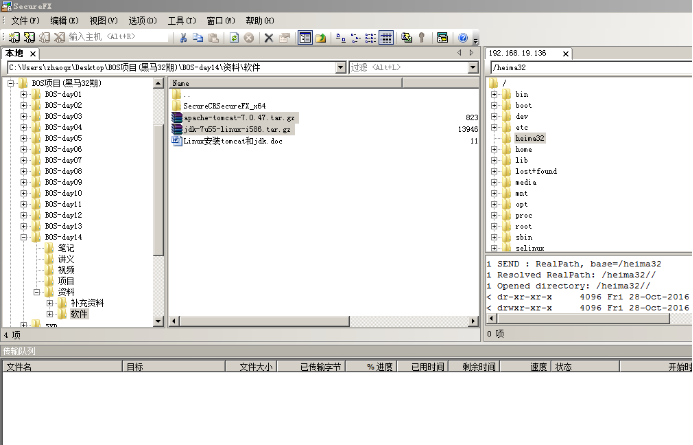Click the Name column header

[286, 83]
